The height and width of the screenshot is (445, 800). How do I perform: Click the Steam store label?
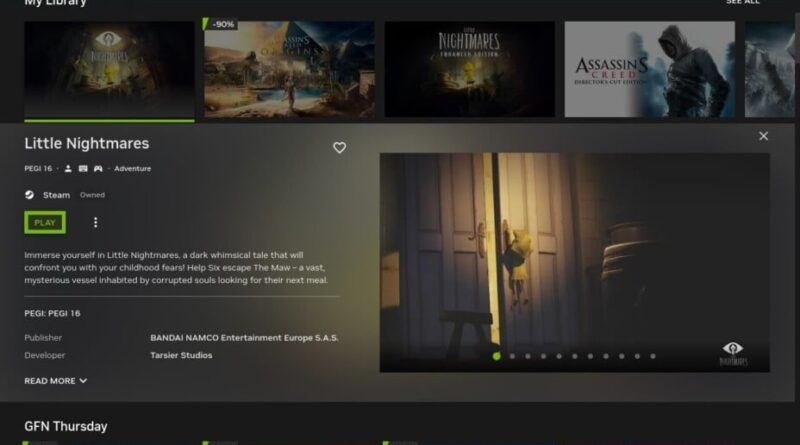coord(57,195)
